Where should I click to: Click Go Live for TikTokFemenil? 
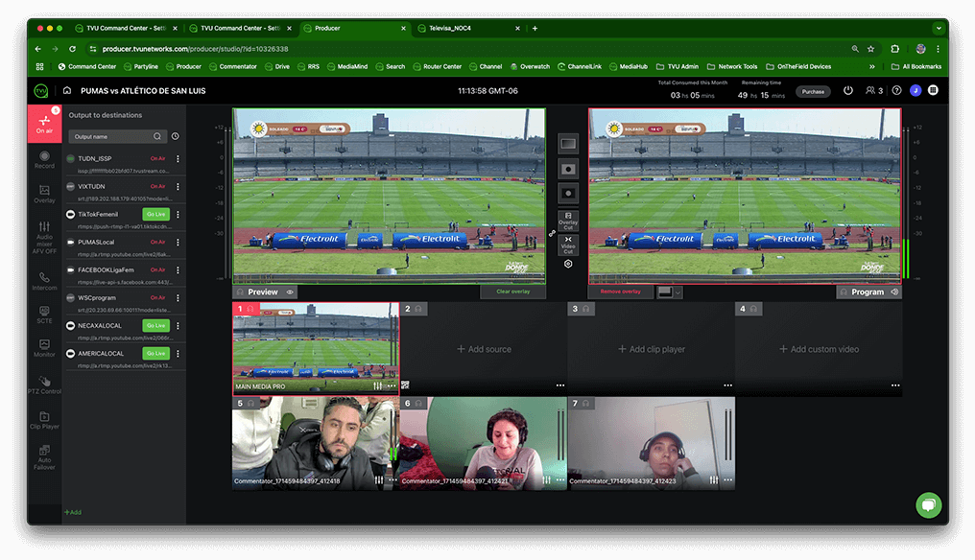click(156, 215)
